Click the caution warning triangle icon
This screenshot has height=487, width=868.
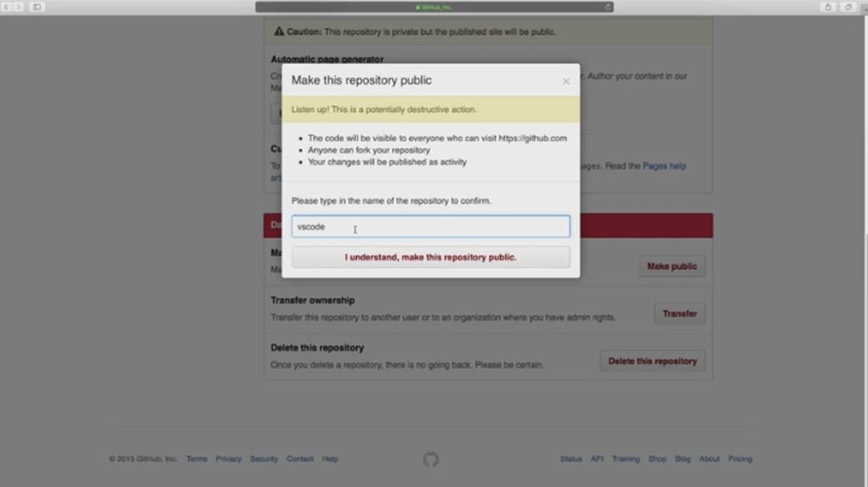point(279,31)
